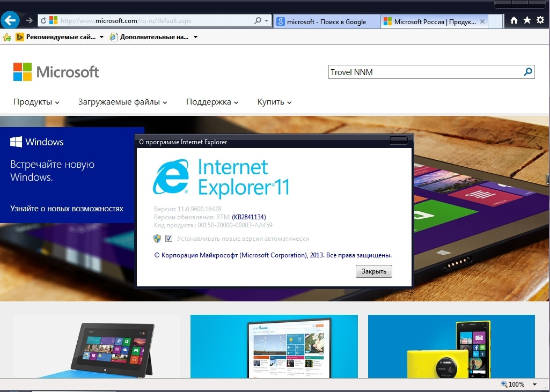Expand the 'Дополнительные на...' dropdown arrow
This screenshot has width=550, height=392.
195,37
